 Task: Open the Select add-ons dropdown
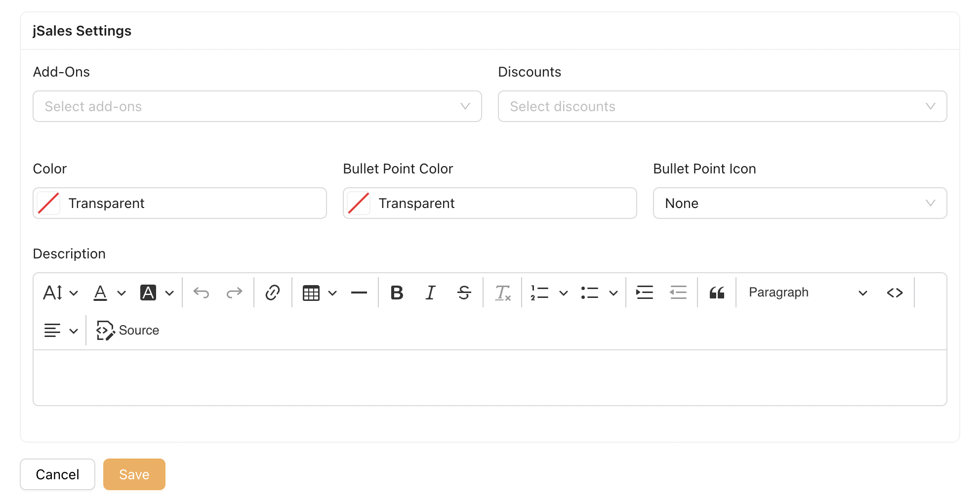(x=257, y=106)
